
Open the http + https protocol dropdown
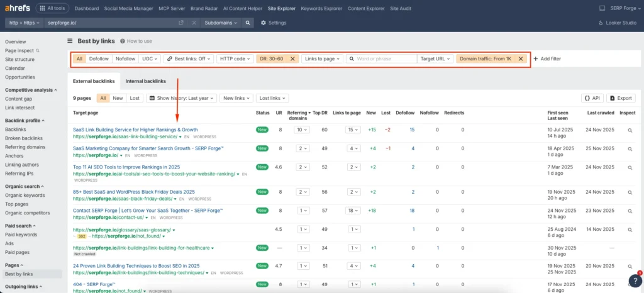(x=25, y=23)
